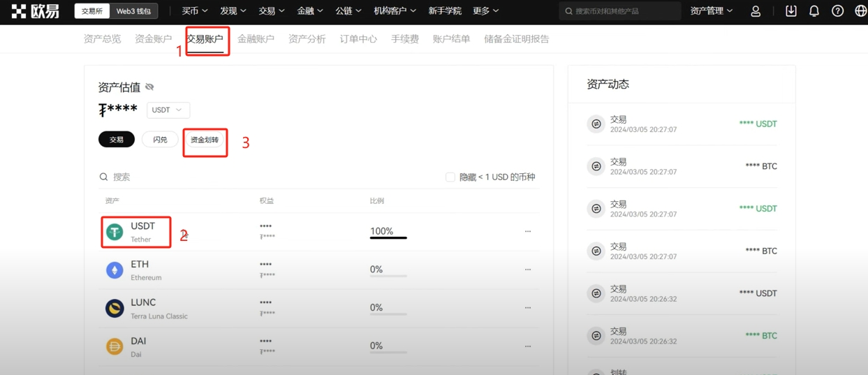Click the LUNC 0% proportion bar
The image size is (868, 375).
pos(388,314)
